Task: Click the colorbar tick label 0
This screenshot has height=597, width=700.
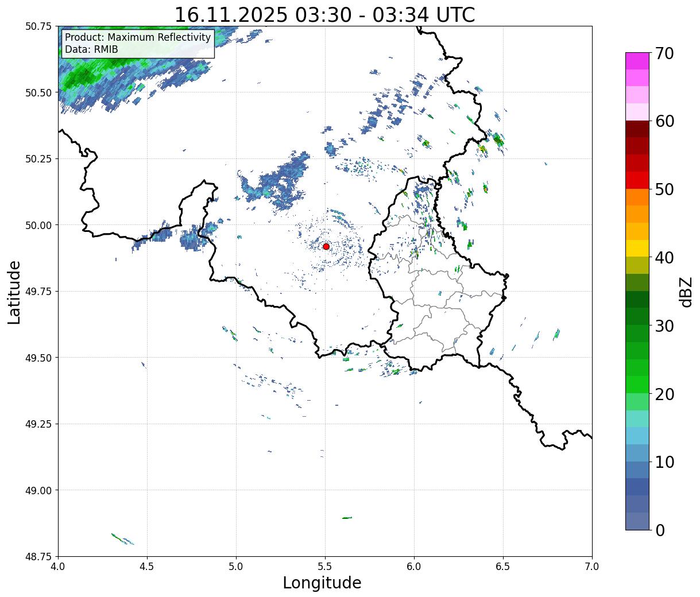Action: pyautogui.click(x=659, y=530)
